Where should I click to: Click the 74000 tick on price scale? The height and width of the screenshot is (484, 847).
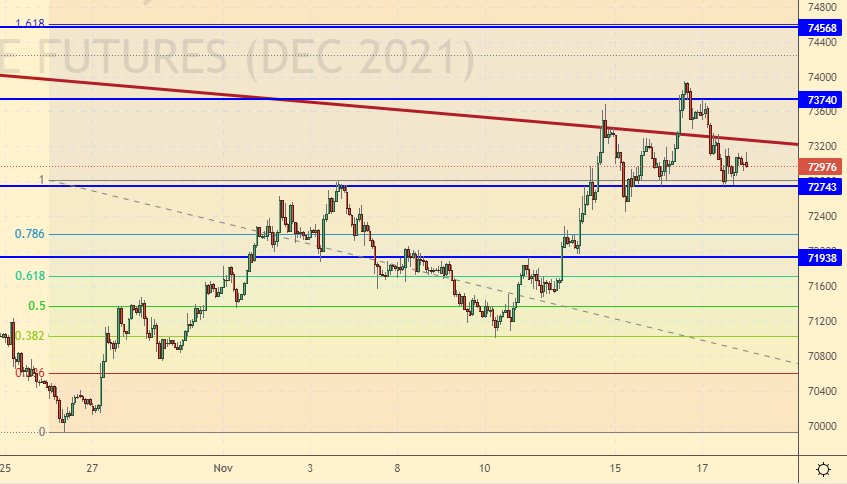pyautogui.click(x=822, y=77)
